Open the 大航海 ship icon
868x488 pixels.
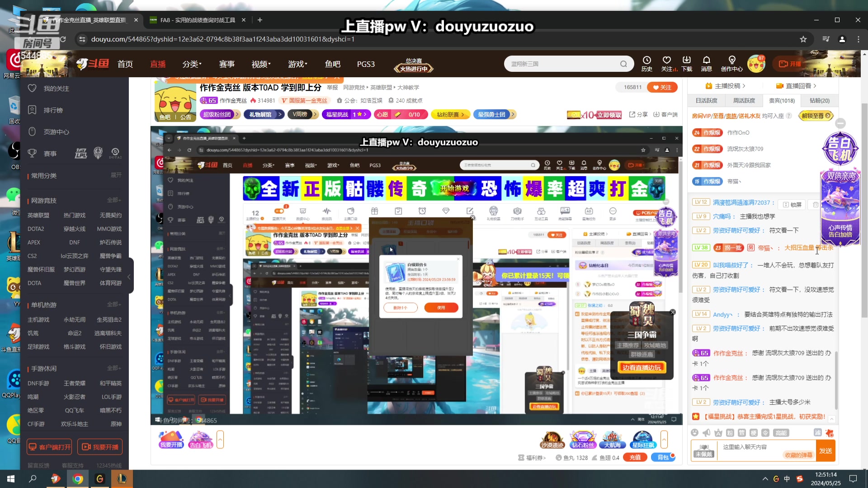coord(613,440)
